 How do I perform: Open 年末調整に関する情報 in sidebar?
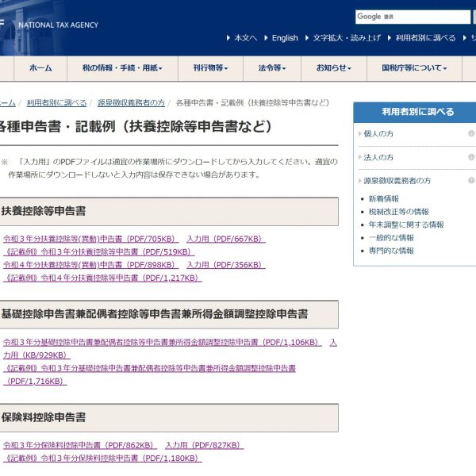(406, 225)
